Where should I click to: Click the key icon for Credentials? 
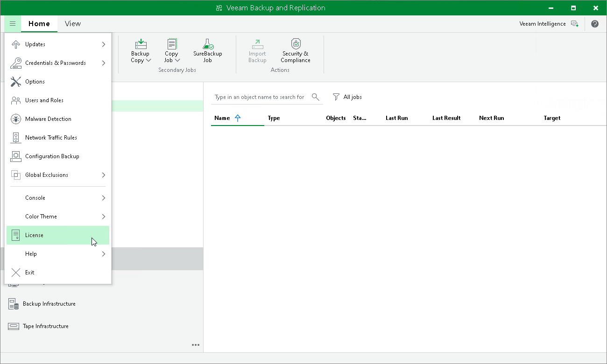(16, 63)
